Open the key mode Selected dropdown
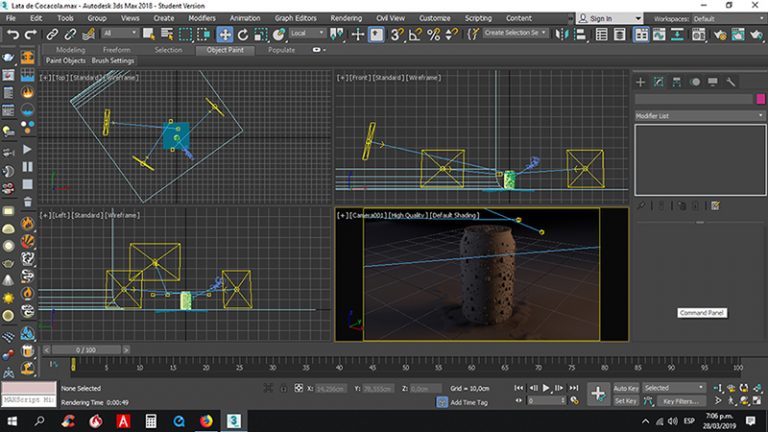Image resolution: width=768 pixels, height=432 pixels. 674,388
